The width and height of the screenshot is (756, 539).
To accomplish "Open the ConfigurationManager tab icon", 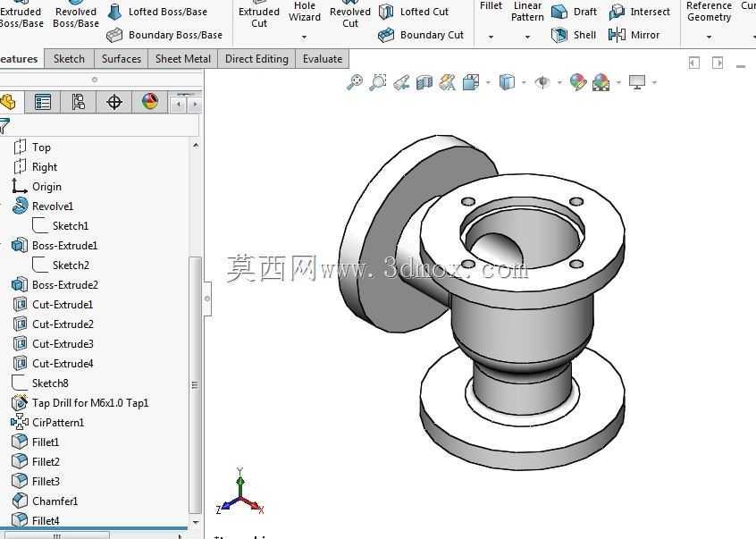I will (x=78, y=102).
